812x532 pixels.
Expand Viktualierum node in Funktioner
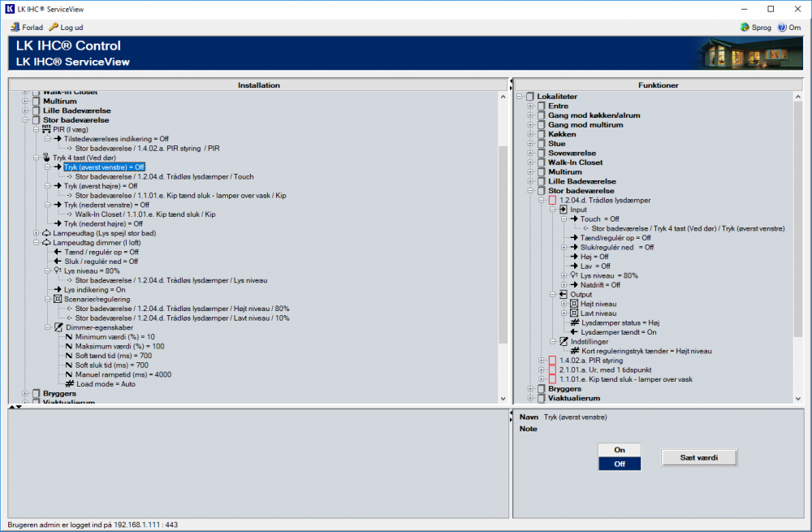pyautogui.click(x=530, y=398)
